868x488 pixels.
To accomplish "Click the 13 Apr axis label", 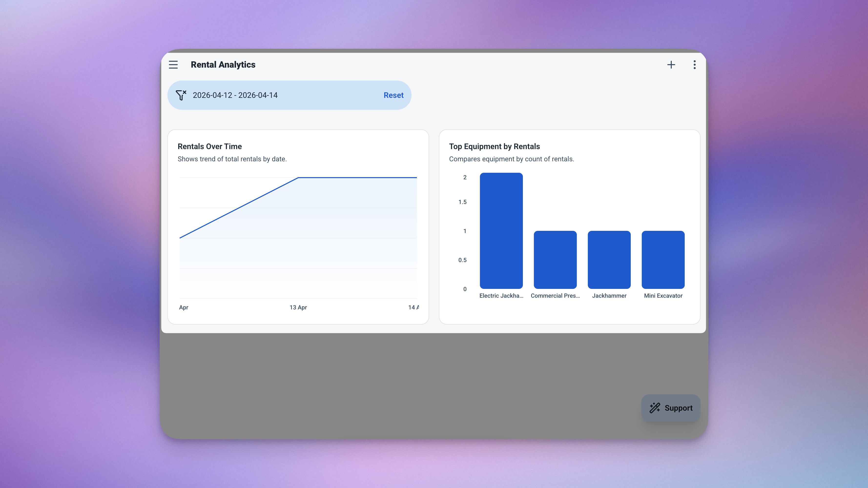I will [298, 307].
